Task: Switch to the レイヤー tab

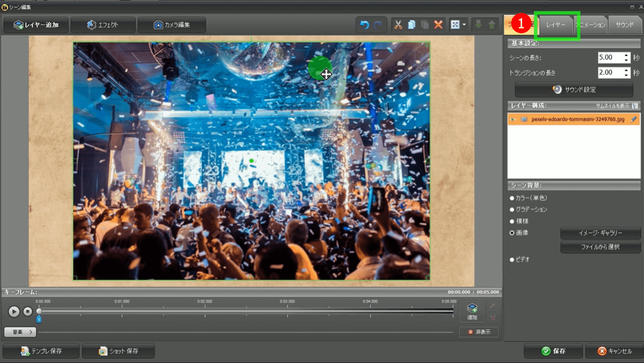Action: 556,25
